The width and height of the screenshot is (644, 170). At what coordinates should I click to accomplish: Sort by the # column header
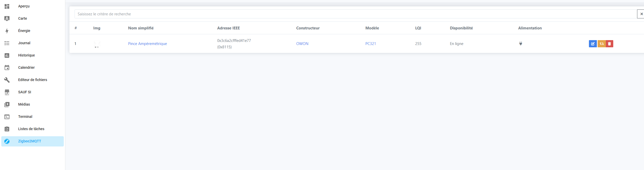pyautogui.click(x=76, y=28)
